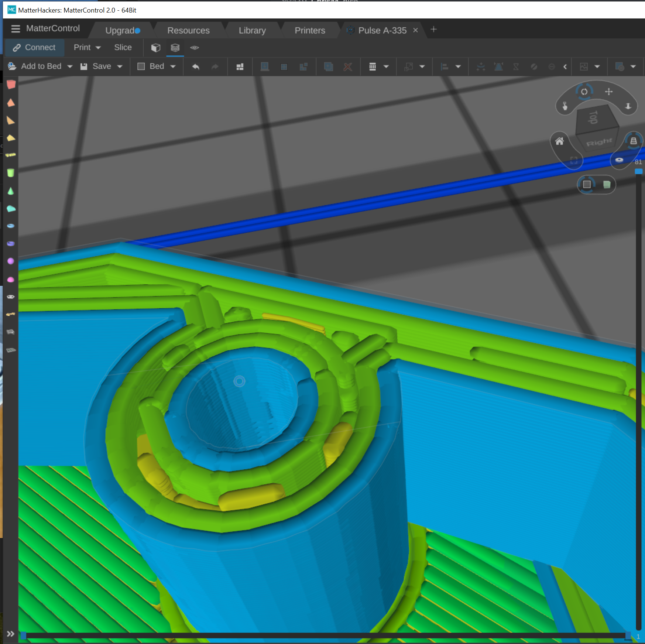Switch to 3D model view icon

pyautogui.click(x=156, y=48)
